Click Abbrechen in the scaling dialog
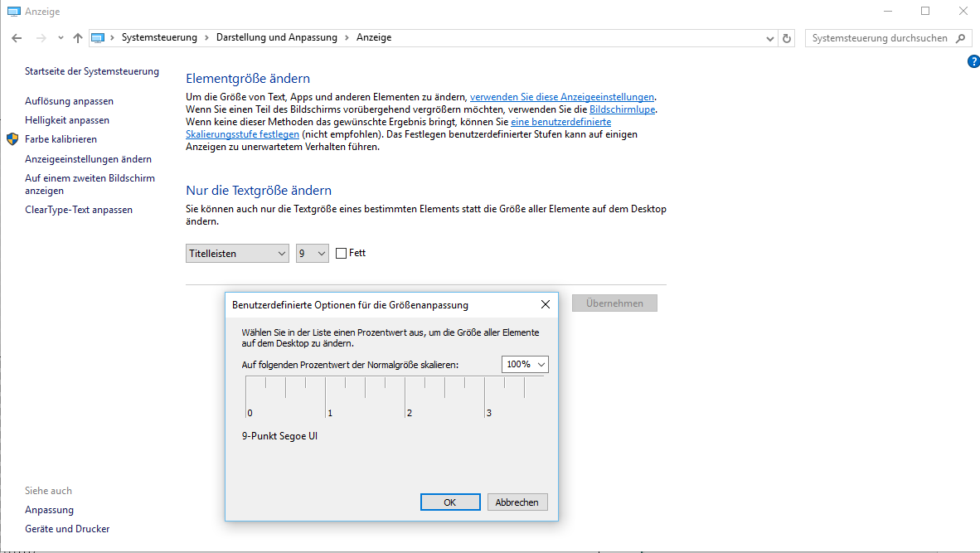Screen dimensions: 980x553 click(517, 502)
